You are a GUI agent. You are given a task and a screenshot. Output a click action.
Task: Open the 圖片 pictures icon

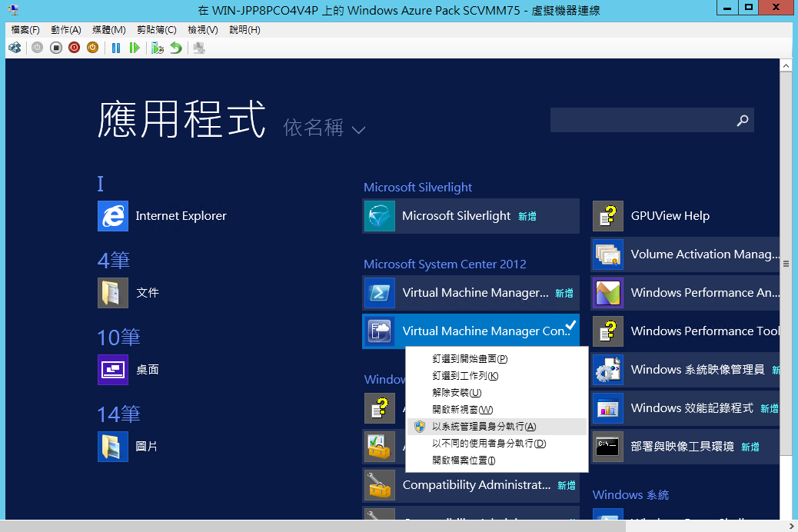(x=113, y=447)
